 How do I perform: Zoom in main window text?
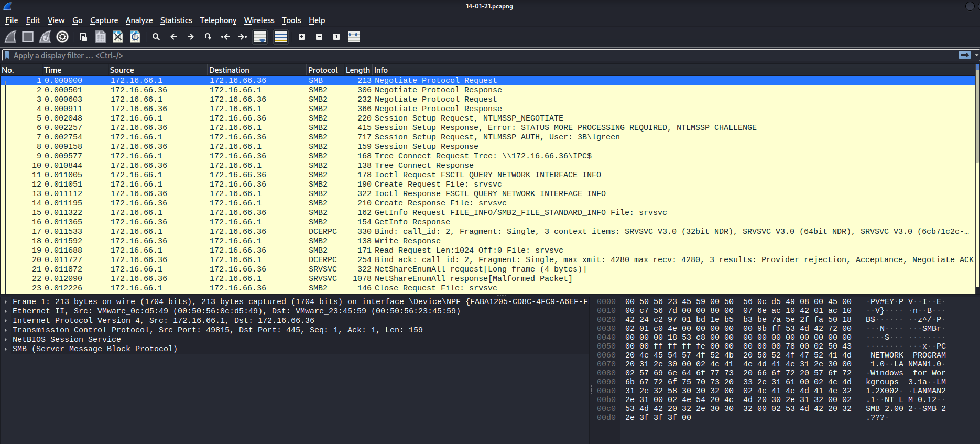tap(302, 37)
